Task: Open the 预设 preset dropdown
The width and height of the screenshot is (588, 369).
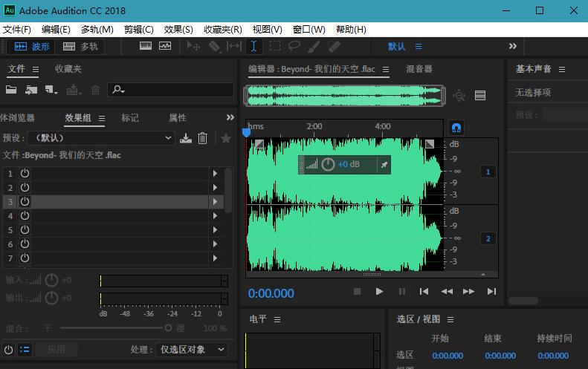Action: click(x=101, y=138)
